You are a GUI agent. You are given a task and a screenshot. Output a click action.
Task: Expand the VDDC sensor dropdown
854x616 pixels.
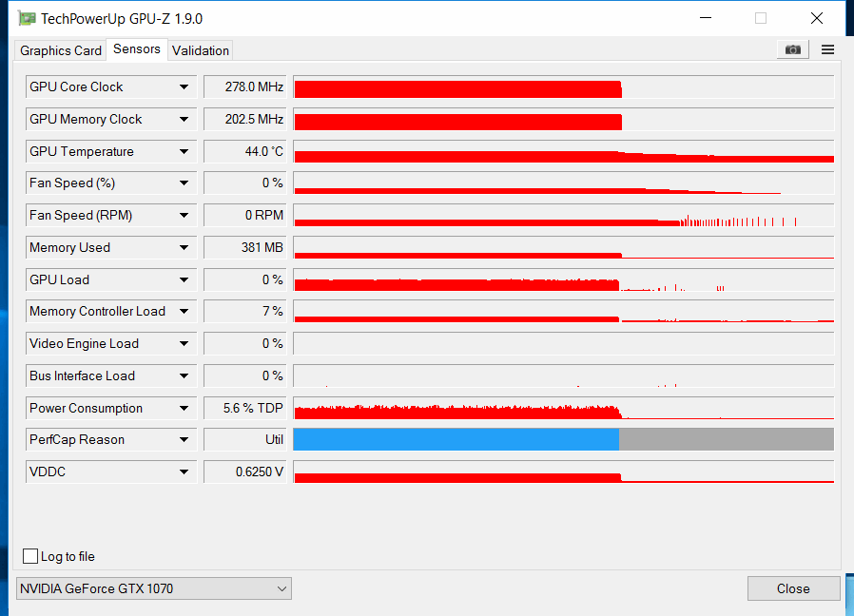click(x=184, y=472)
